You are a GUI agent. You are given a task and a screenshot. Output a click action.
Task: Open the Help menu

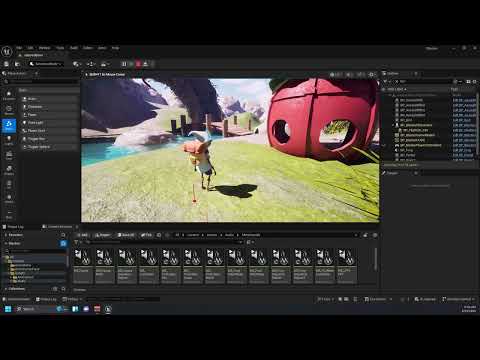[x=115, y=48]
